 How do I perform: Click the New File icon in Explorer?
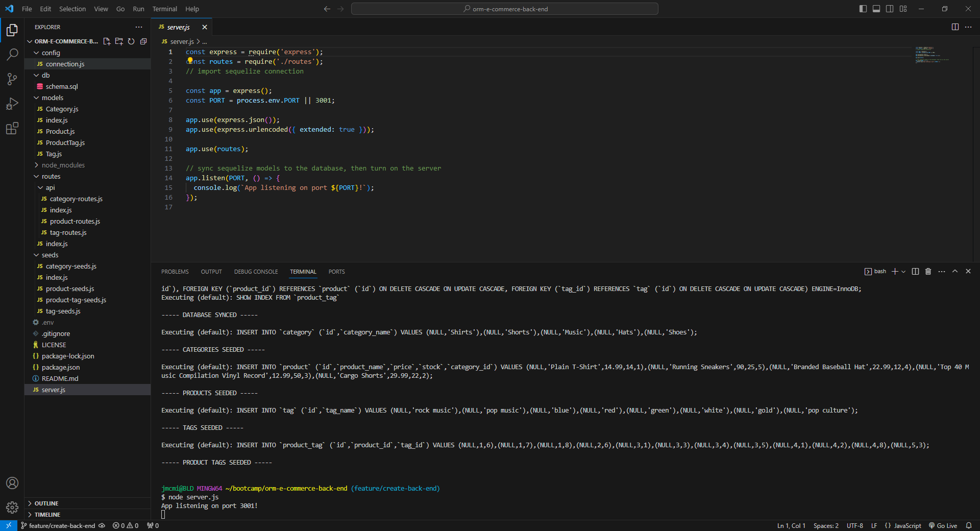(x=107, y=41)
